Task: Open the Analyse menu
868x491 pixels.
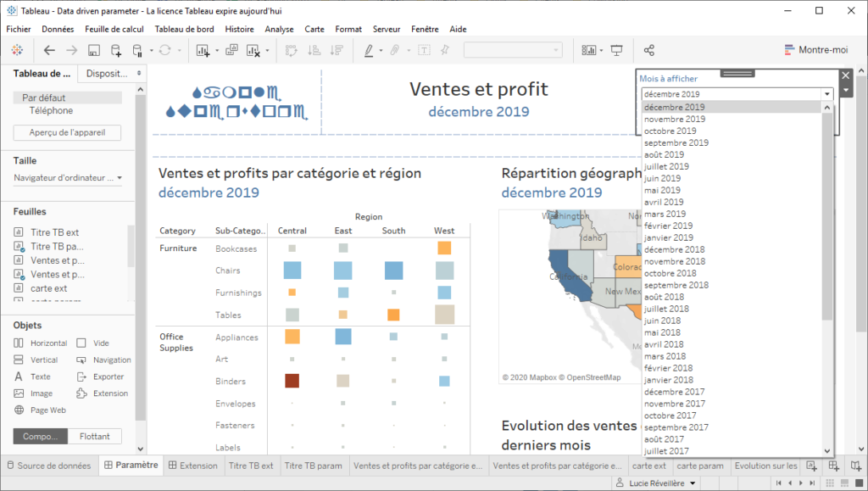Action: tap(279, 29)
